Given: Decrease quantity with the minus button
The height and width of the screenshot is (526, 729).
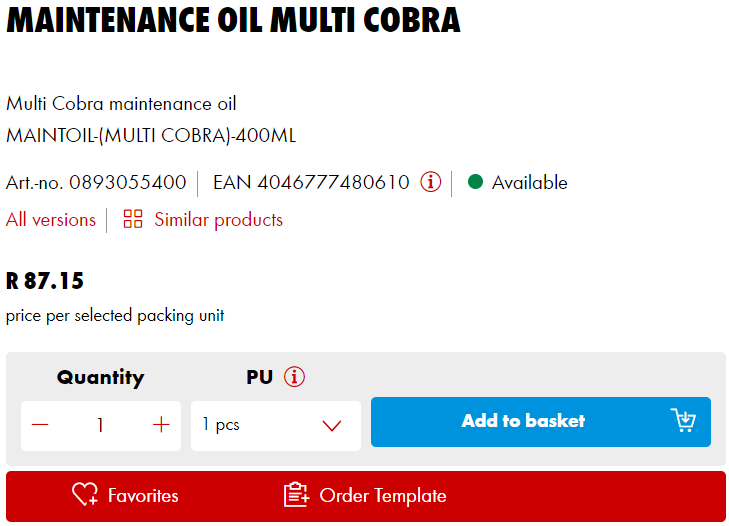Looking at the screenshot, I should pos(40,425).
